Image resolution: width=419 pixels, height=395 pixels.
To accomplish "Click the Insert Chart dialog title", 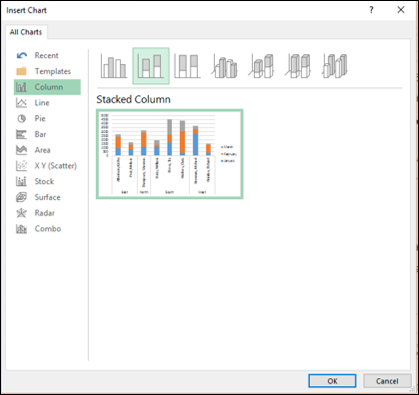I will coord(26,10).
